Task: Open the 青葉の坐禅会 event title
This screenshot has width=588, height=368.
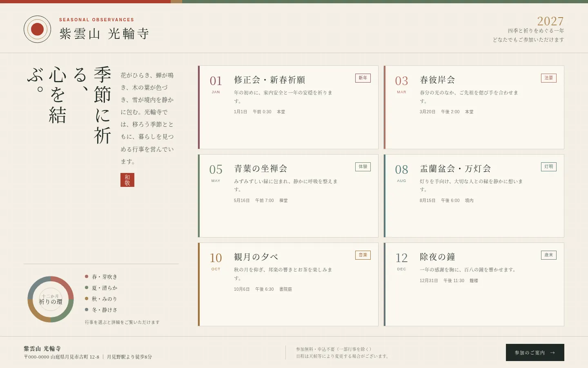Action: point(261,168)
